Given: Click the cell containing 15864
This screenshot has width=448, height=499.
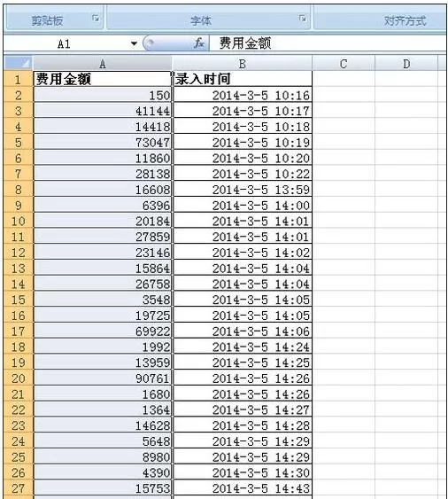Looking at the screenshot, I should click(x=103, y=268).
